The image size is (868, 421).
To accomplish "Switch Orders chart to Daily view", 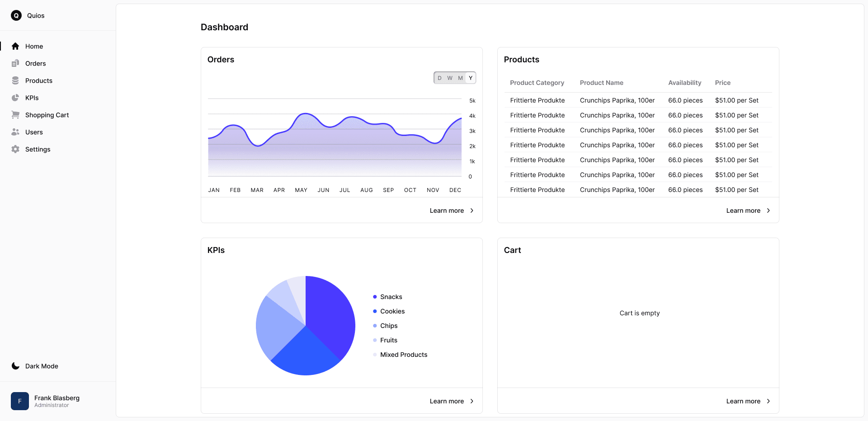I will point(439,78).
